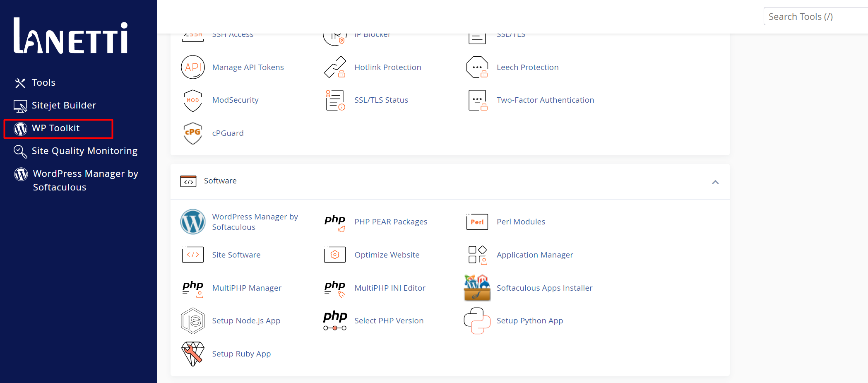Go to Site Quality Monitoring
Screen dimensions: 868x383
tap(84, 151)
